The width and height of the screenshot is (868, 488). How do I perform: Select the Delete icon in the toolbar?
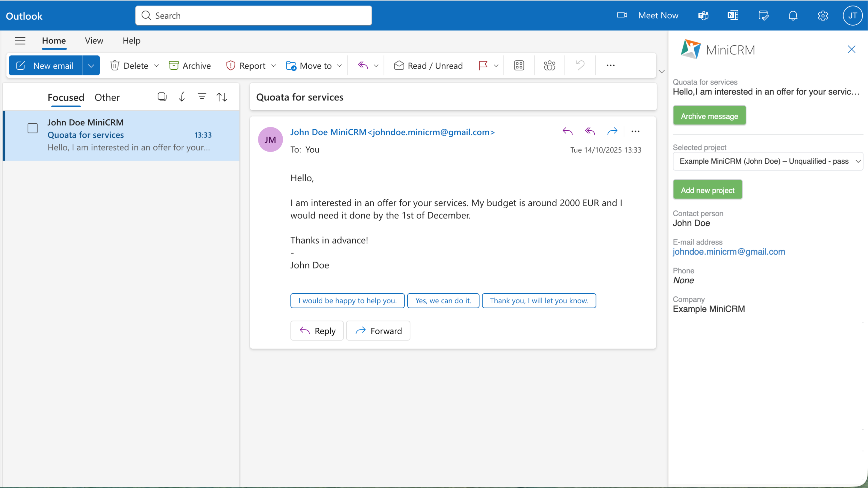coord(114,65)
